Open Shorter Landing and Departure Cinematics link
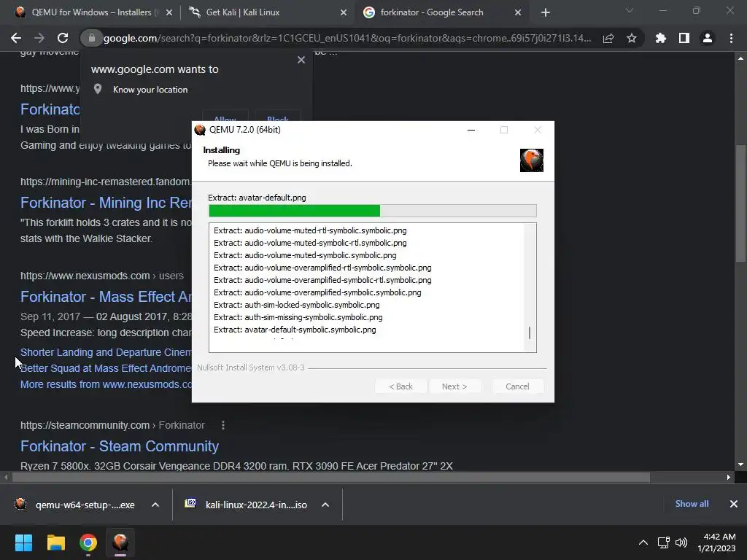Screen dimensions: 747x560 click(106, 352)
